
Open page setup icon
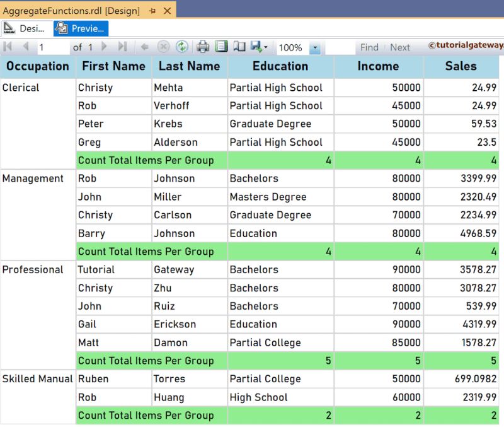point(239,47)
